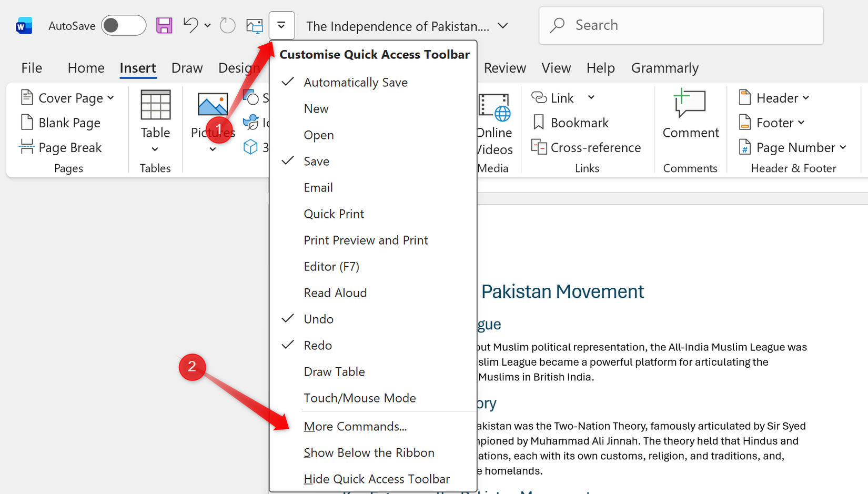Image resolution: width=868 pixels, height=494 pixels.
Task: Uncheck the Redo option in menu
Action: coord(318,346)
